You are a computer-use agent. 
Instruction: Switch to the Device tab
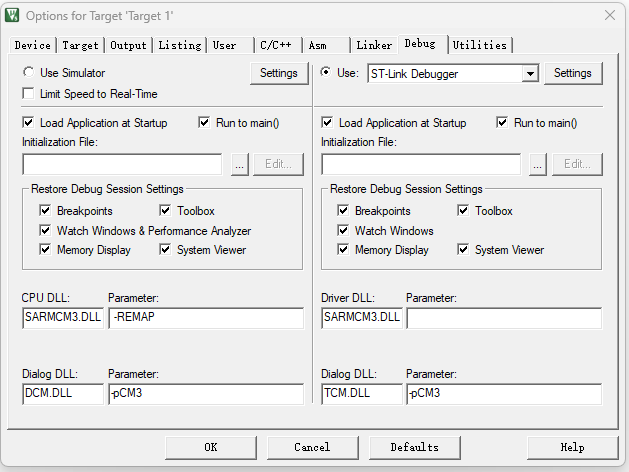tap(32, 45)
